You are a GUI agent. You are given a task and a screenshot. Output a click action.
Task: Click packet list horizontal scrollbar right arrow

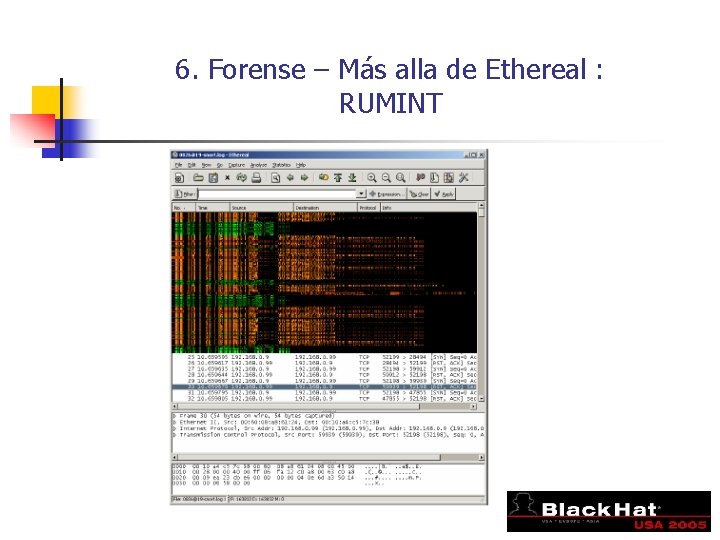[x=474, y=407]
